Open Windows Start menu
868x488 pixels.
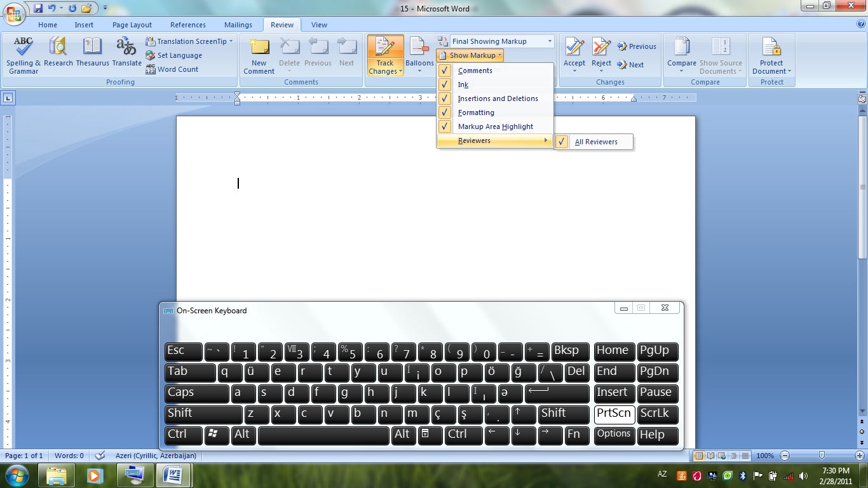coord(17,475)
